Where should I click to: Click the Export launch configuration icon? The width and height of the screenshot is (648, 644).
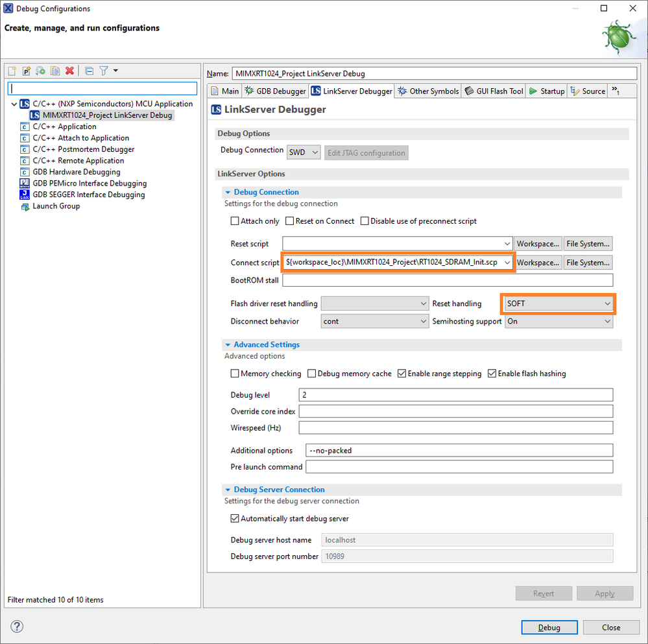click(41, 71)
